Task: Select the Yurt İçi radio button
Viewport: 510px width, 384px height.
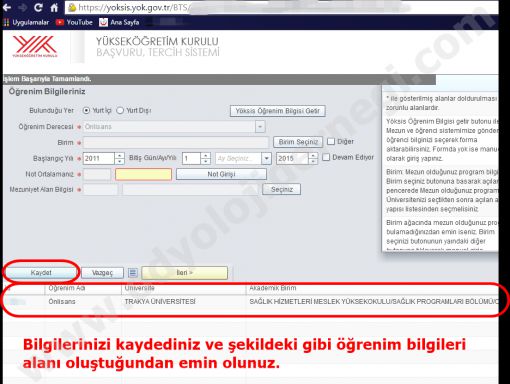Action: coord(86,110)
